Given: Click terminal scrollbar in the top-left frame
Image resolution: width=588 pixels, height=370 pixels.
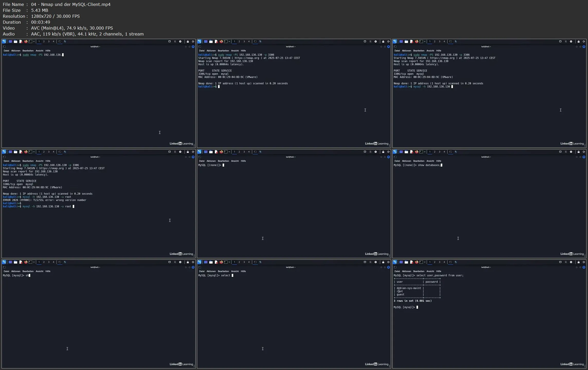Looking at the screenshot, I should pos(194,145).
